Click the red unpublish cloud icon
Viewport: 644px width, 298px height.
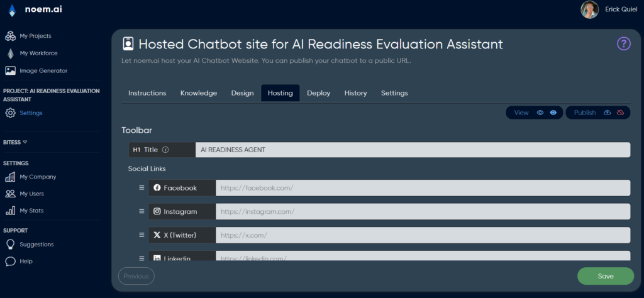(x=620, y=113)
